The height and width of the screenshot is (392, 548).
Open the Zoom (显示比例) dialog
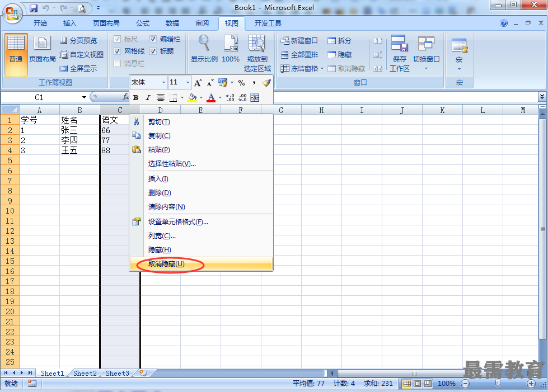(x=204, y=49)
